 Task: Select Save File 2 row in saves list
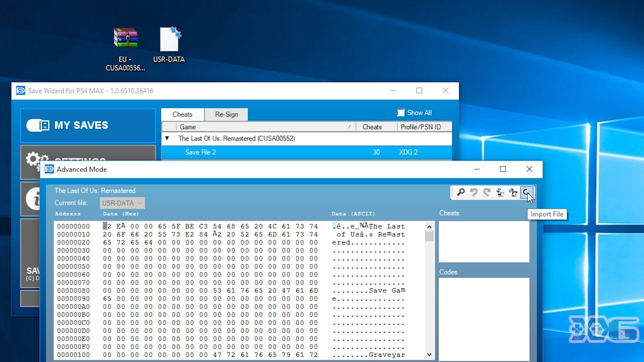point(307,152)
